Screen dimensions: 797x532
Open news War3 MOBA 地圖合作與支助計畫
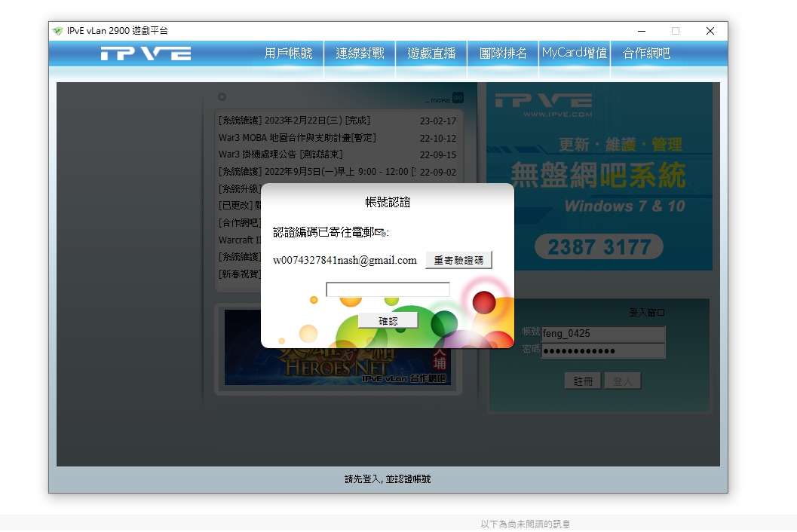[297, 138]
